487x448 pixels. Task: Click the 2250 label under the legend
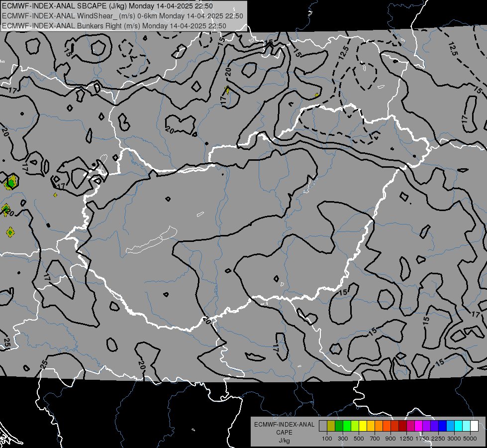coord(438,439)
